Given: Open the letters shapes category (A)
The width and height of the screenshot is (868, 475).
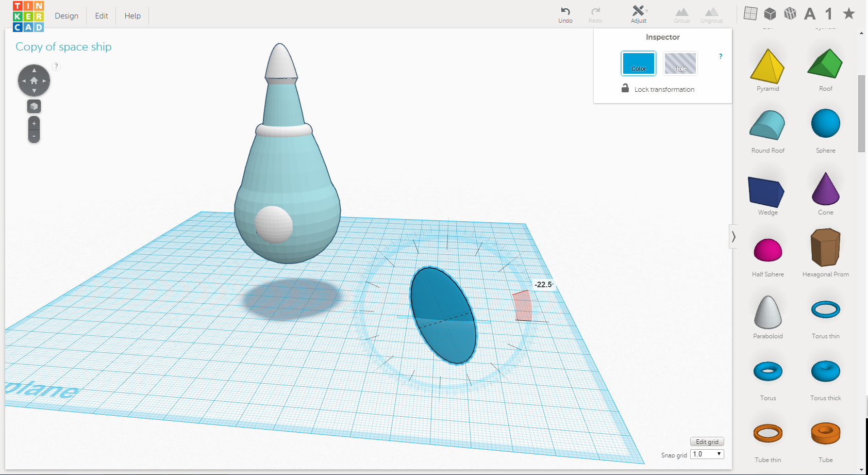Looking at the screenshot, I should [810, 14].
